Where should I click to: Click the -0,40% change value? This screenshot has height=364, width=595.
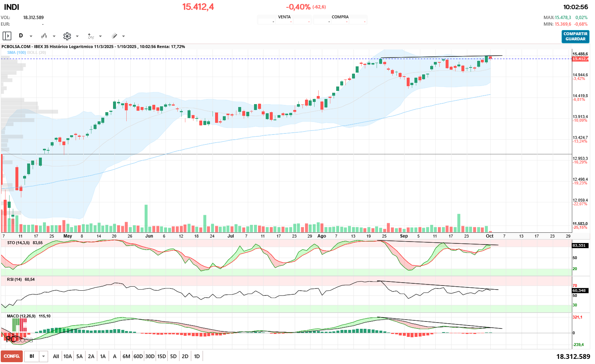[298, 7]
